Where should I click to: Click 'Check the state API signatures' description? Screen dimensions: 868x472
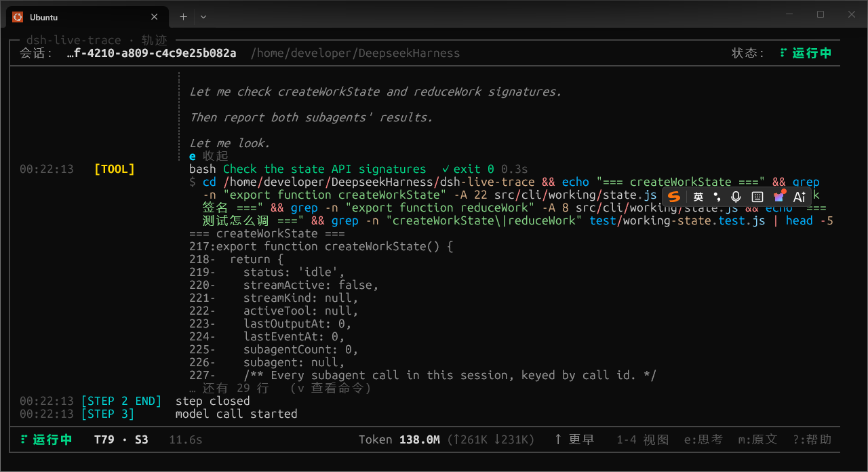pyautogui.click(x=325, y=169)
